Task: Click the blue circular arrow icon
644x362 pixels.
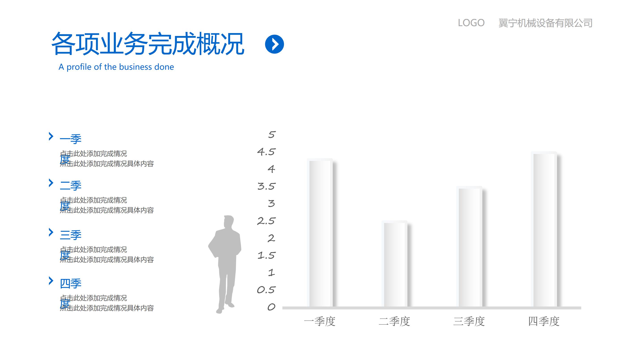Action: (274, 44)
